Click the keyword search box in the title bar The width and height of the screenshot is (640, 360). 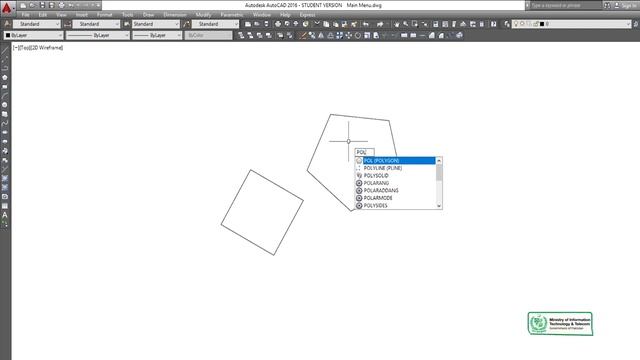tap(565, 5)
